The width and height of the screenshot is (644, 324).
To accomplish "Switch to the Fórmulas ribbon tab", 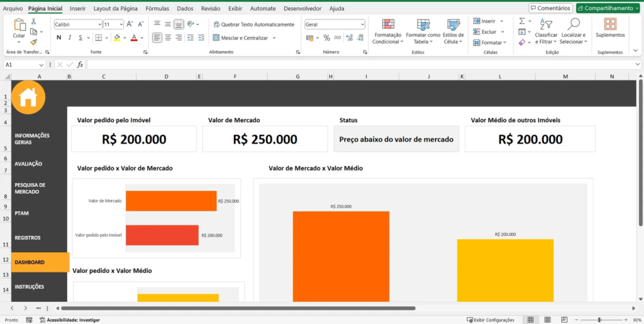I will coord(157,9).
